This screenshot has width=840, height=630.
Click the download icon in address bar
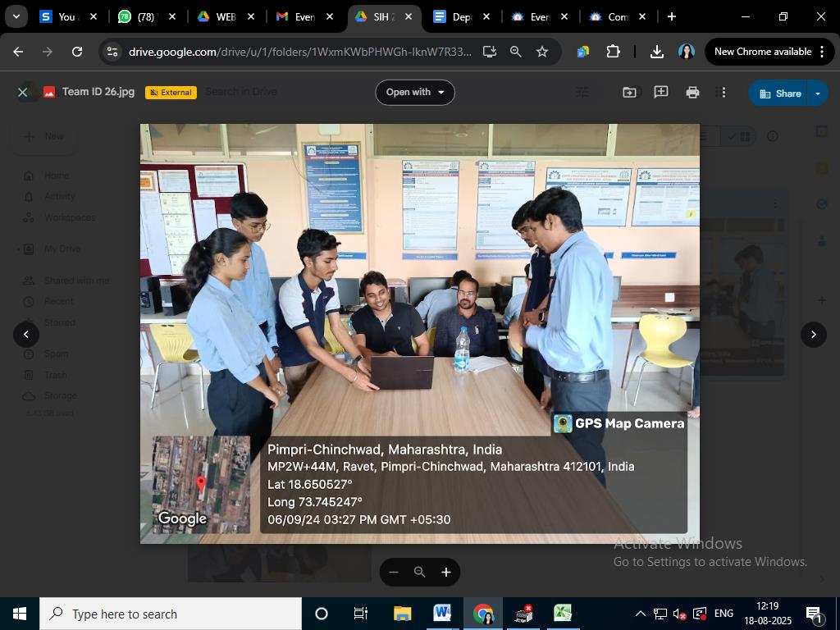tap(656, 51)
